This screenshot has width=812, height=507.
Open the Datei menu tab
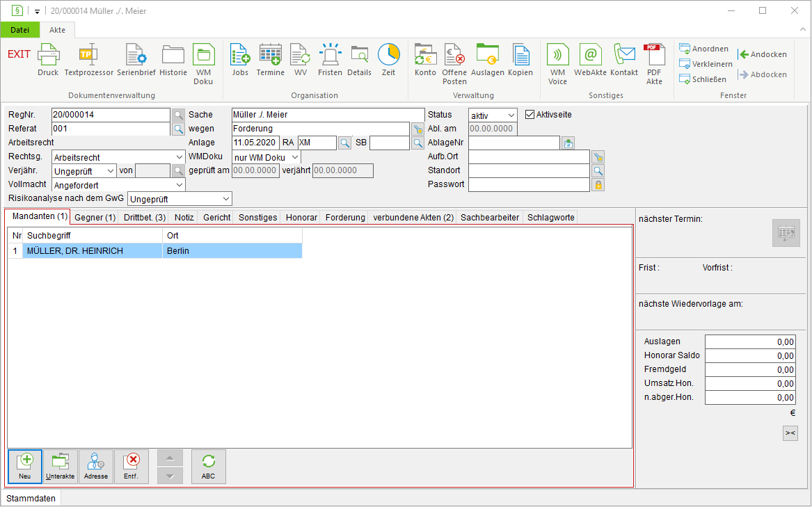tap(19, 29)
